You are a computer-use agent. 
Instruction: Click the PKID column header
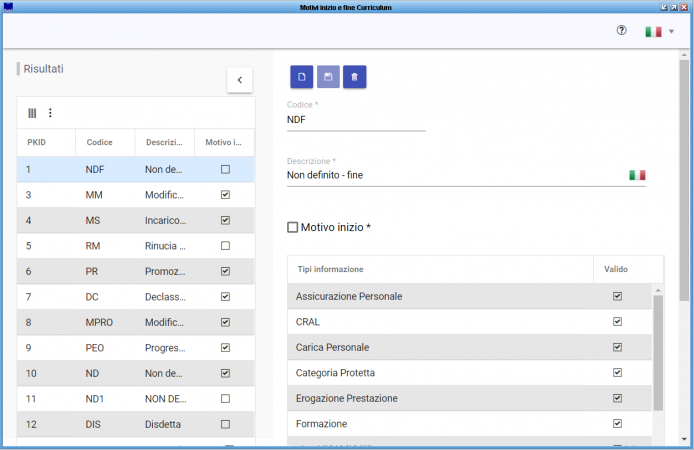(x=39, y=143)
